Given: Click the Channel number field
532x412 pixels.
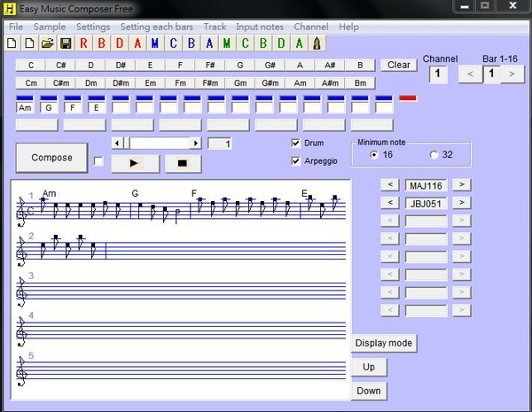Looking at the screenshot, I should [438, 74].
